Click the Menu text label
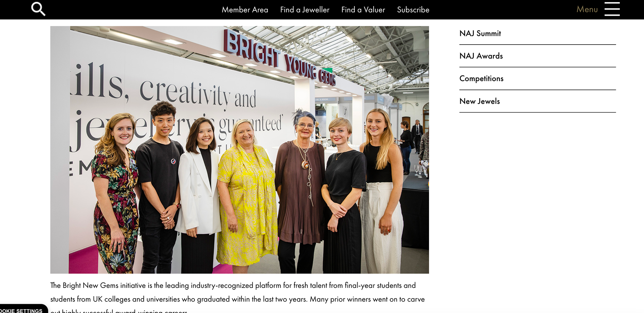This screenshot has width=644, height=313. point(587,9)
